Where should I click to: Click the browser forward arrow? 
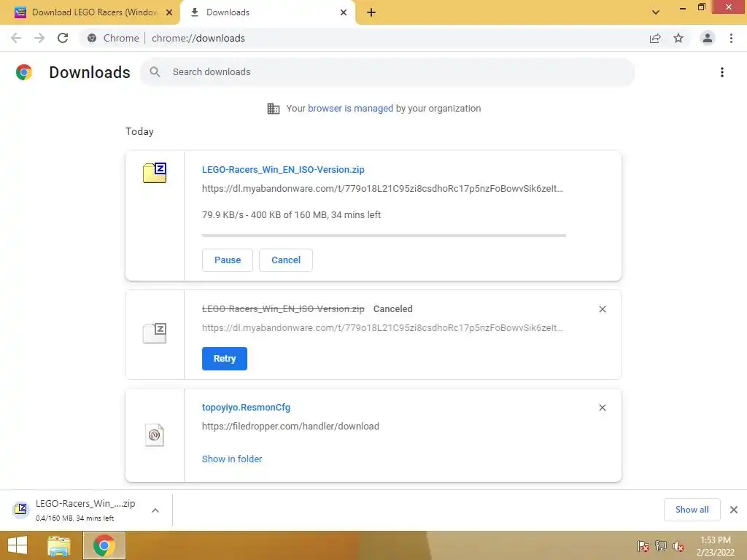point(39,38)
